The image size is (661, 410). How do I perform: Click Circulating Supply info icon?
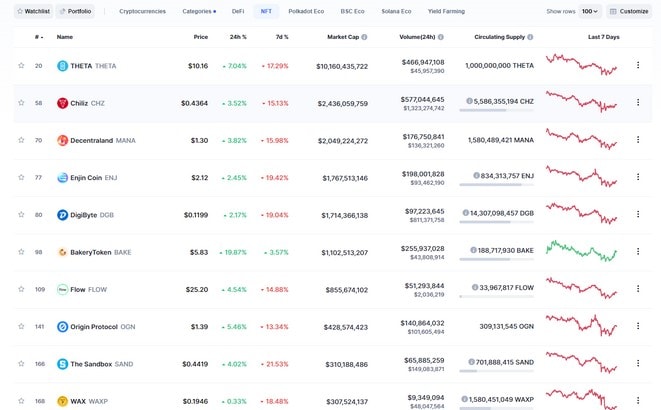pyautogui.click(x=530, y=37)
